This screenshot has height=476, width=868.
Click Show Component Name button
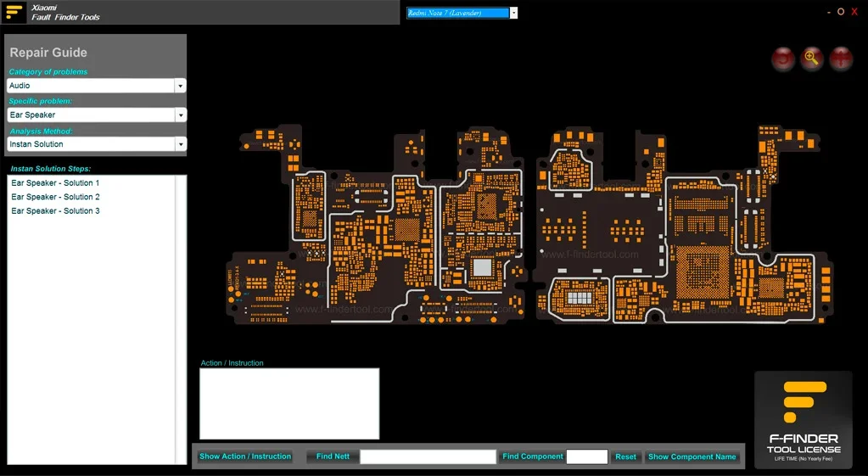pyautogui.click(x=692, y=457)
